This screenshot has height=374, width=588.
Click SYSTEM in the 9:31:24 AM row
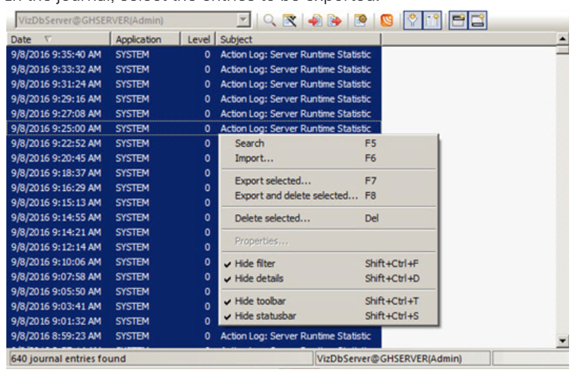click(x=132, y=84)
